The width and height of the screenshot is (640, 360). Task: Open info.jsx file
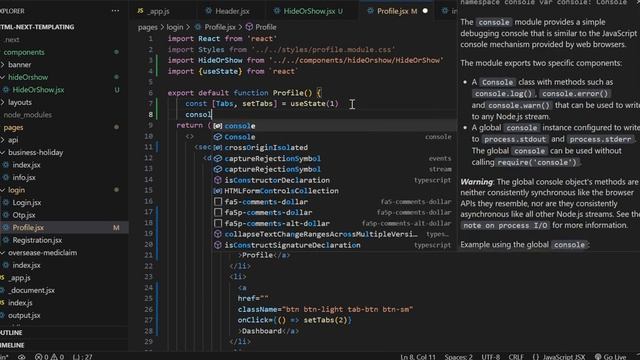point(24,178)
